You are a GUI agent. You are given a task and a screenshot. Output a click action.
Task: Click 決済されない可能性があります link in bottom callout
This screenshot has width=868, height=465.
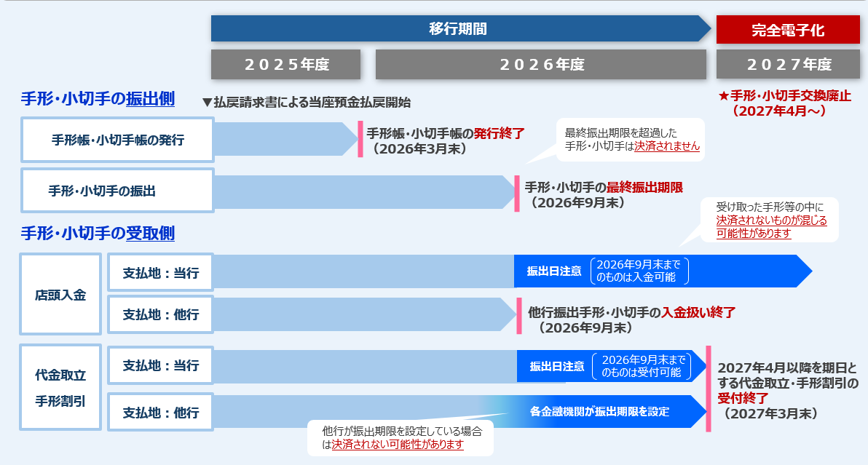coord(398,444)
